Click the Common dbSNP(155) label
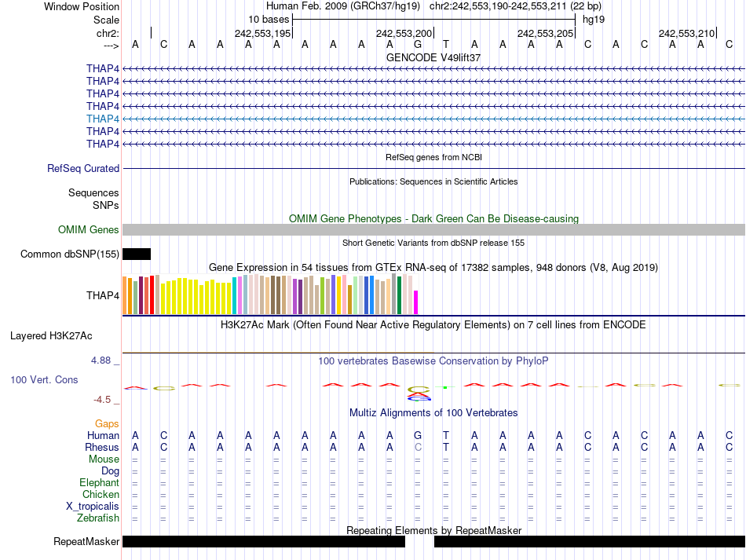 70,254
